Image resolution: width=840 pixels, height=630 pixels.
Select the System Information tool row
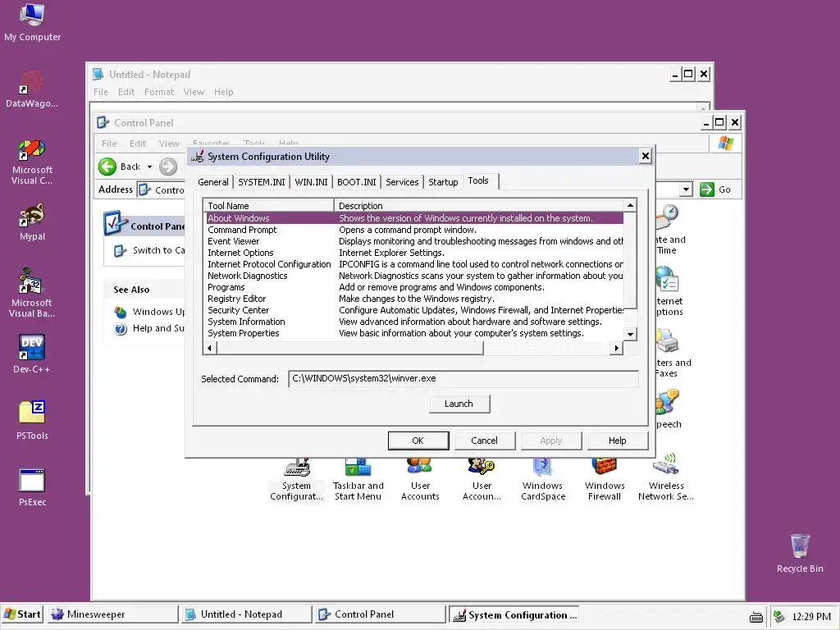[x=414, y=322]
